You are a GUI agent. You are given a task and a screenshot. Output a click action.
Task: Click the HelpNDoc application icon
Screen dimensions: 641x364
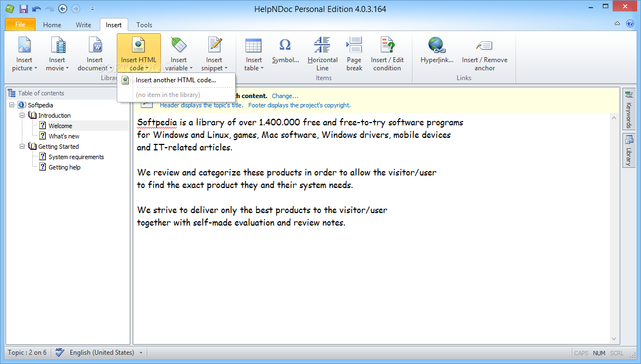pos(10,9)
